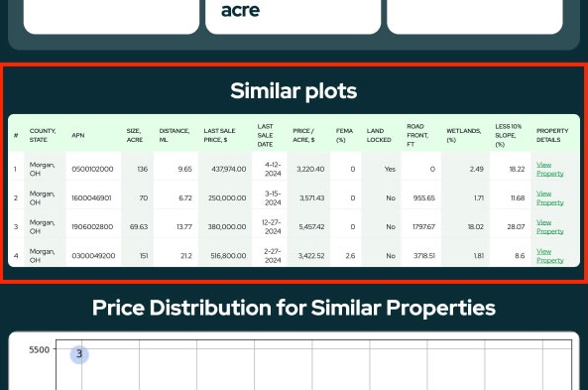Click the Distance, Mi. column header
The image size is (588, 390).
[x=174, y=135]
